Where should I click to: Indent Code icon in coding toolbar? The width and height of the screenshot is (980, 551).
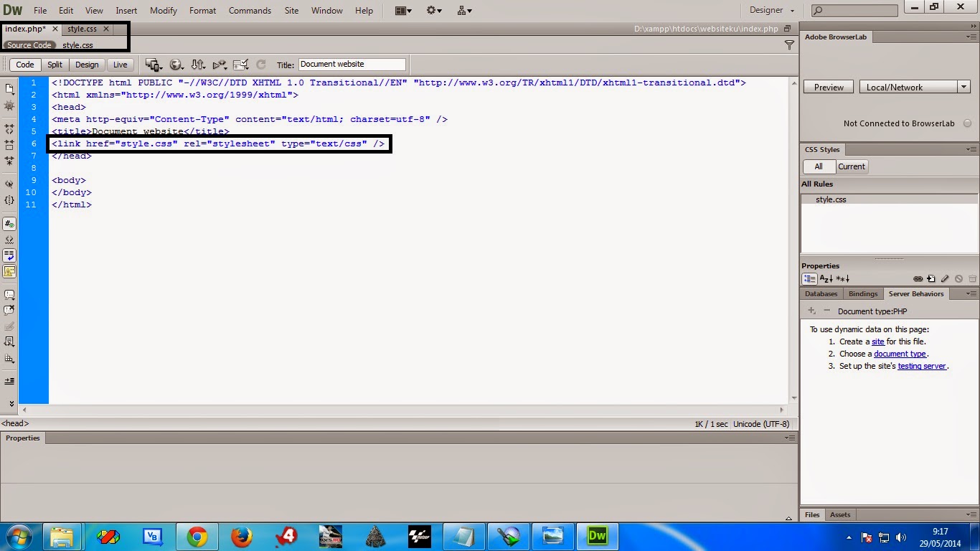9,381
